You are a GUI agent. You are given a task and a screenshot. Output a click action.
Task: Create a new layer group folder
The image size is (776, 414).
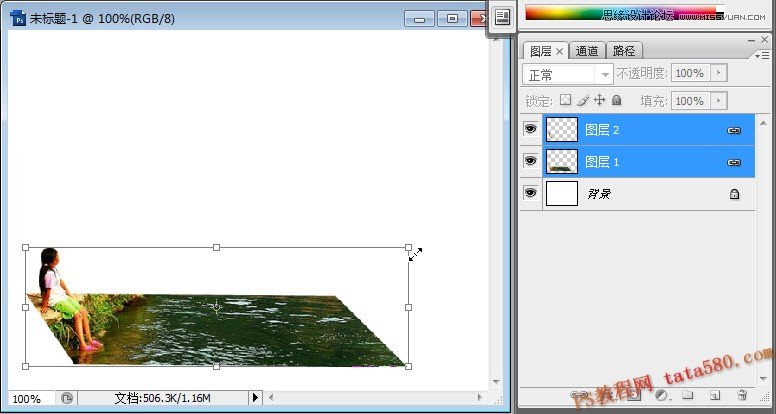click(x=687, y=395)
